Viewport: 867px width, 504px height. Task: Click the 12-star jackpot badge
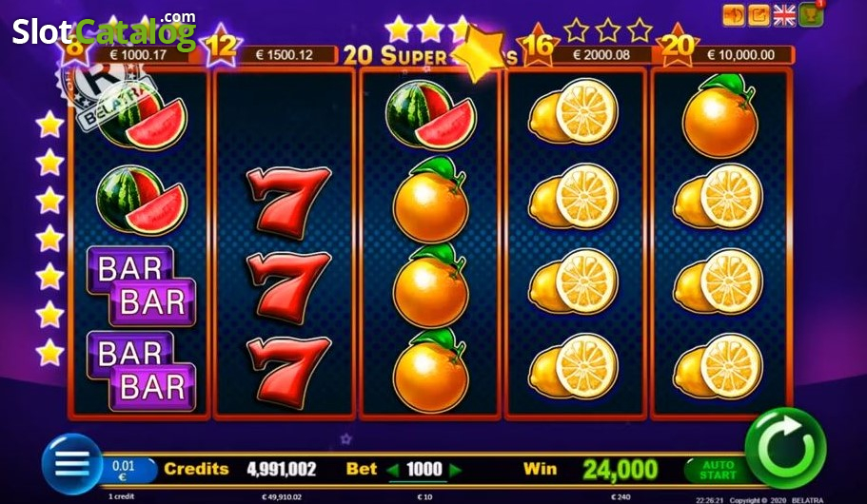[x=221, y=47]
